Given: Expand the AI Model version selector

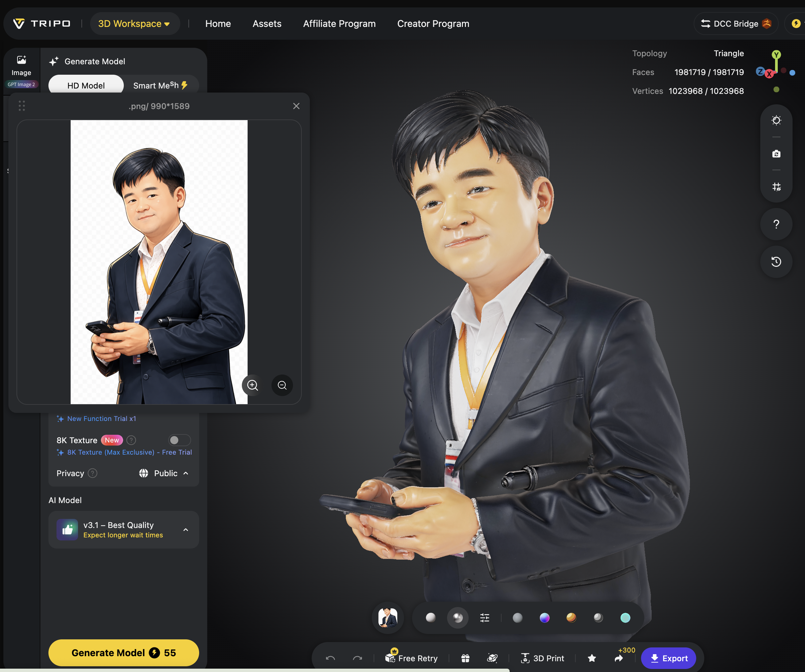Looking at the screenshot, I should point(123,529).
